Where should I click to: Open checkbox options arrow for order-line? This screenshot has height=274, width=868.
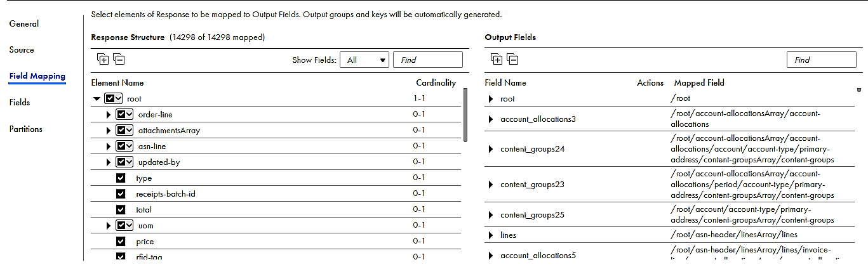click(x=130, y=114)
